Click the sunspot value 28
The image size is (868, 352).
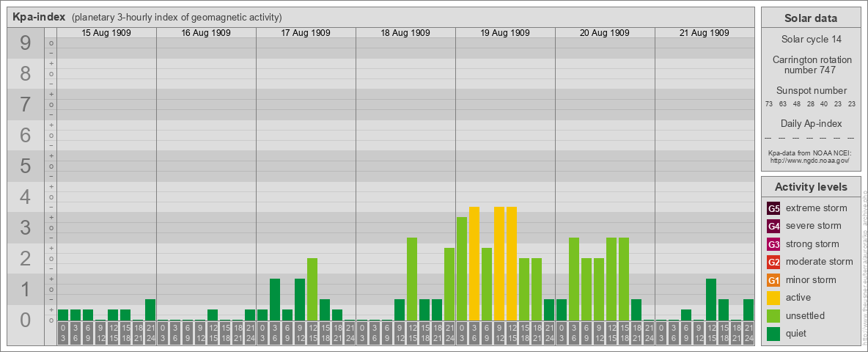pos(810,104)
